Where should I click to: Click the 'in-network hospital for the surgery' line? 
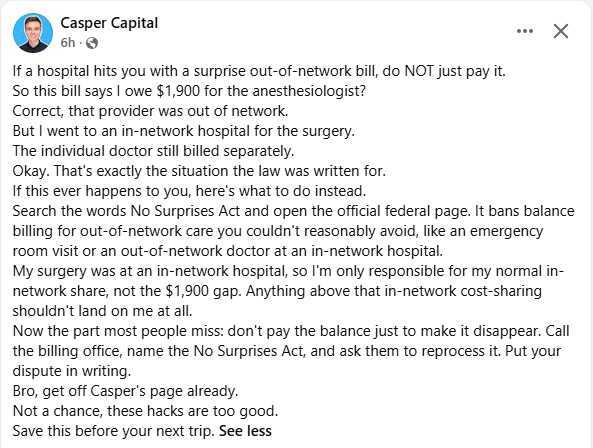183,131
